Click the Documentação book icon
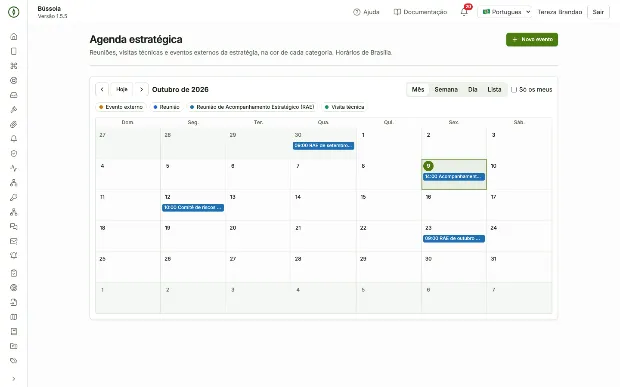The image size is (620, 387). pos(397,12)
